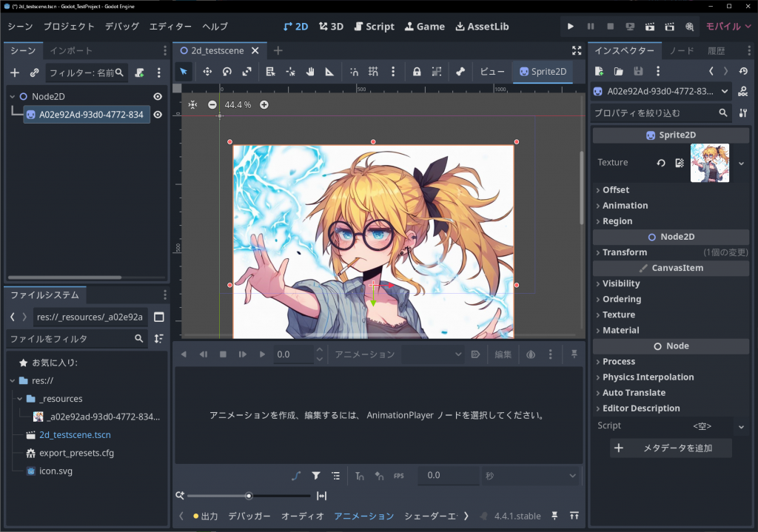
Task: Expand the Transform property section
Action: [625, 252]
